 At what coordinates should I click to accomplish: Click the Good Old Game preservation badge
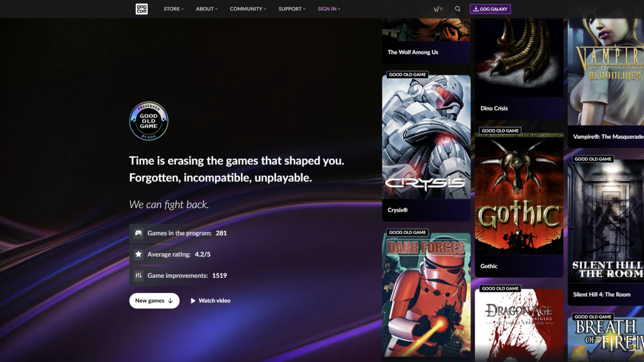[148, 120]
